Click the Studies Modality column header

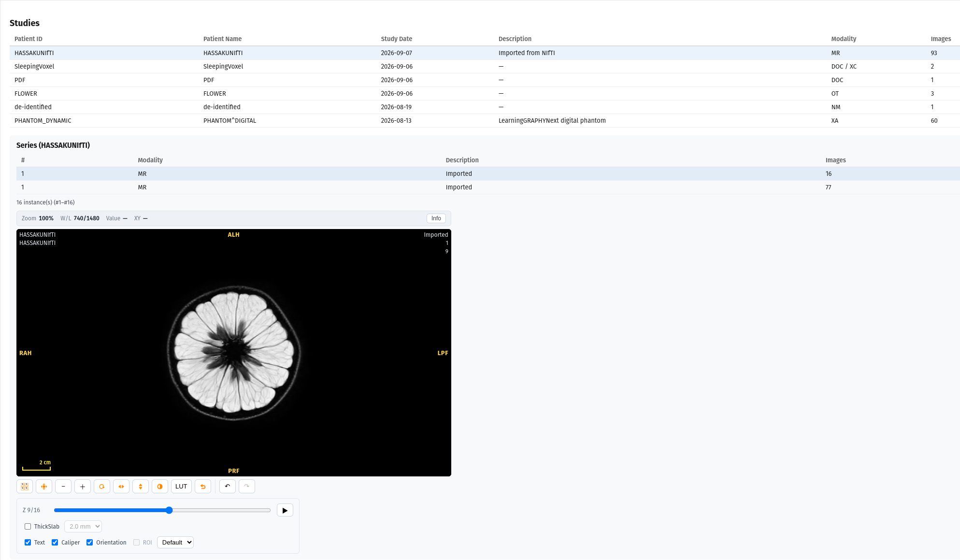pyautogui.click(x=844, y=39)
